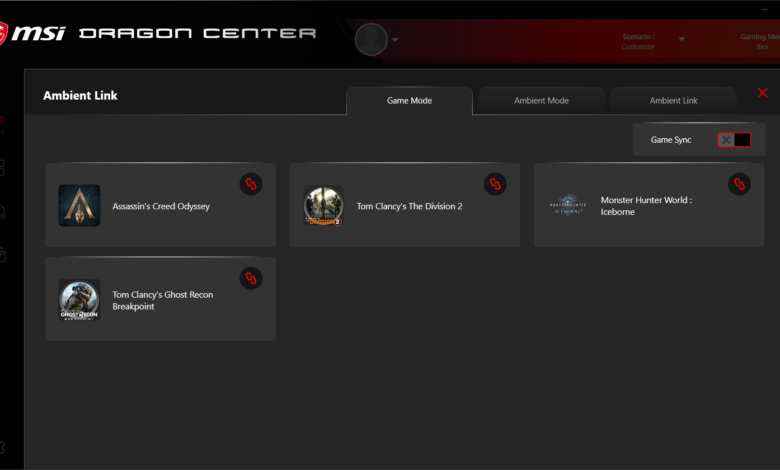This screenshot has width=780, height=470.
Task: Click link icon on The Division 2 card
Action: pos(495,184)
